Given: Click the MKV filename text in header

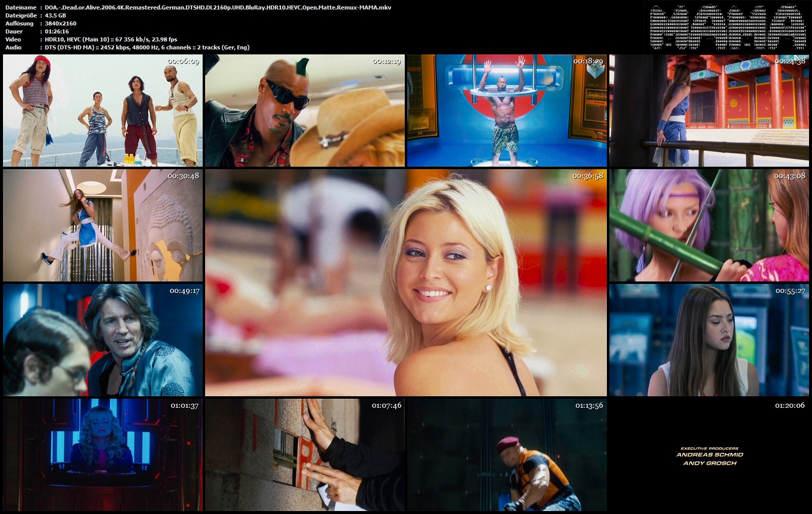Looking at the screenshot, I should coord(218,7).
